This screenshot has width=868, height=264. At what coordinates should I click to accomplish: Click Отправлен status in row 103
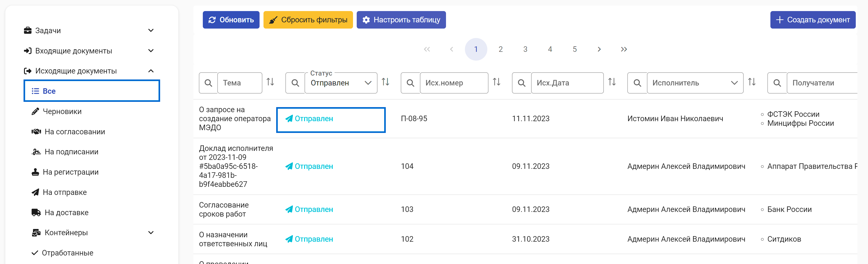[x=309, y=210]
